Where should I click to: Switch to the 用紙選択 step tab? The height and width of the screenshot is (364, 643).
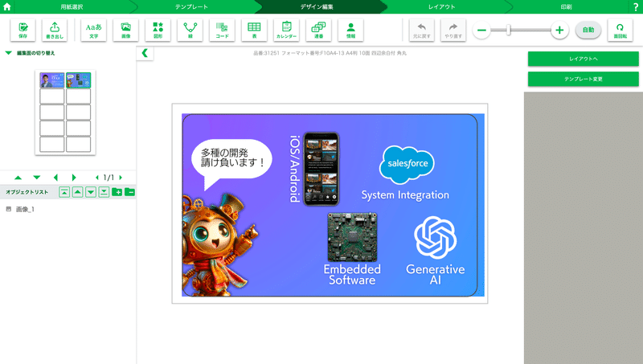coord(72,7)
